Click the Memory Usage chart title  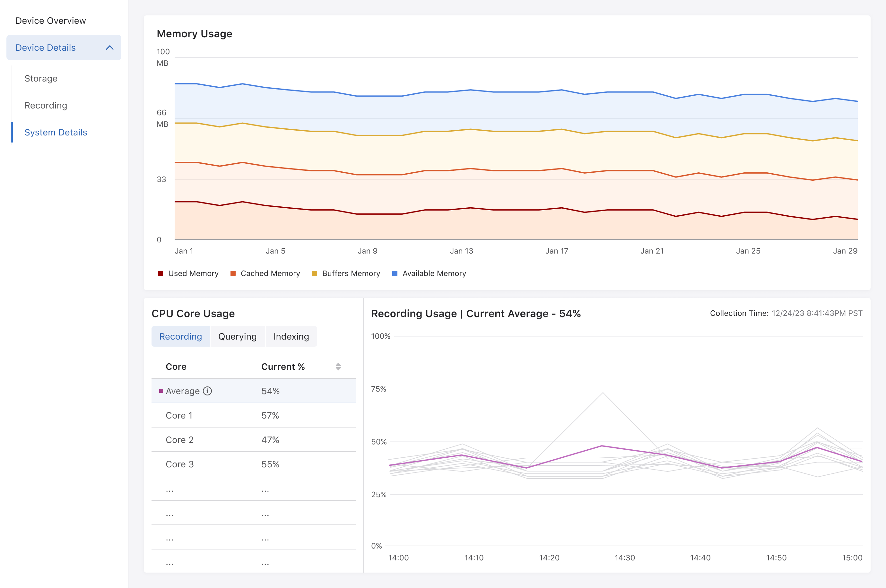[x=194, y=34]
